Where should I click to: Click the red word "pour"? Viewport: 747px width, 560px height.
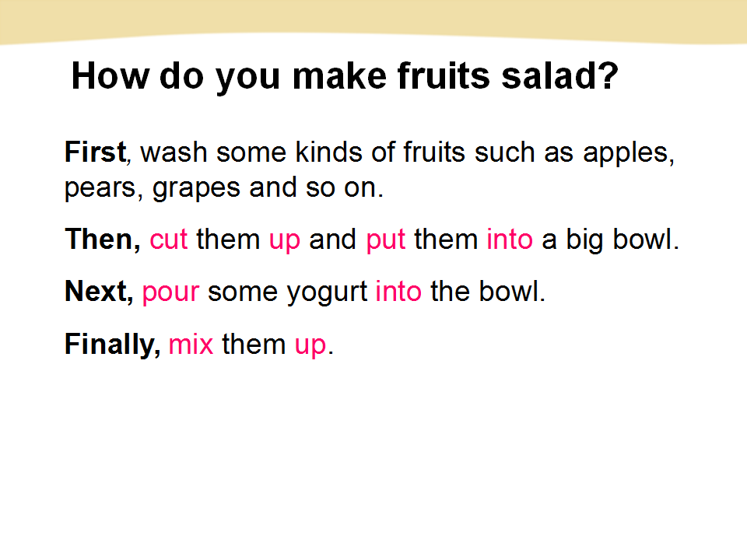coord(171,293)
